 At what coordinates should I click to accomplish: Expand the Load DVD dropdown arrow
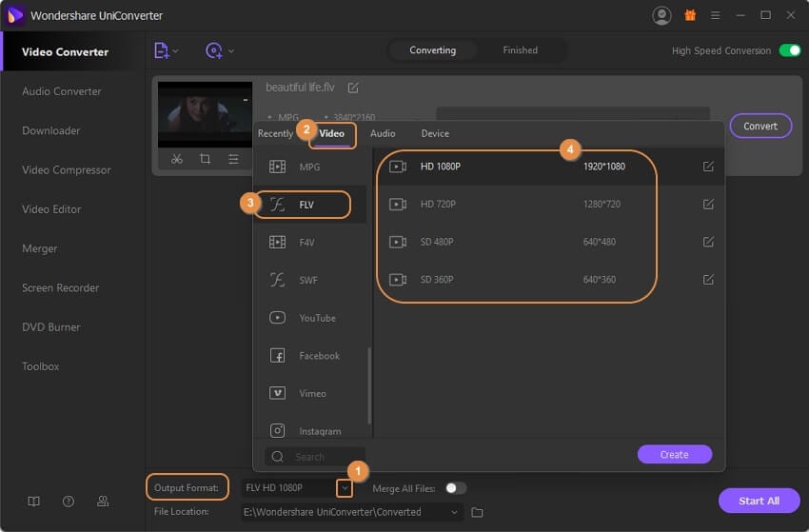pos(231,50)
